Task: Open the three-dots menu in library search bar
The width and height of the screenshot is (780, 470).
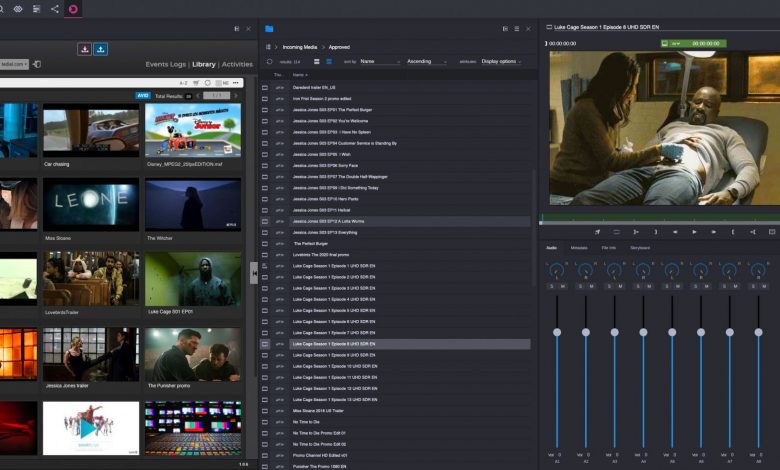Action: [x=237, y=82]
